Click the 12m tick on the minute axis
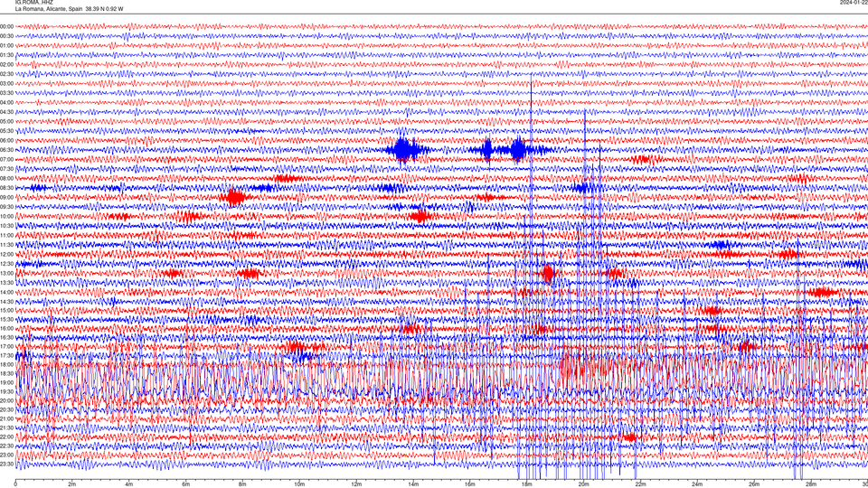The height and width of the screenshot is (488, 868). pos(356,484)
